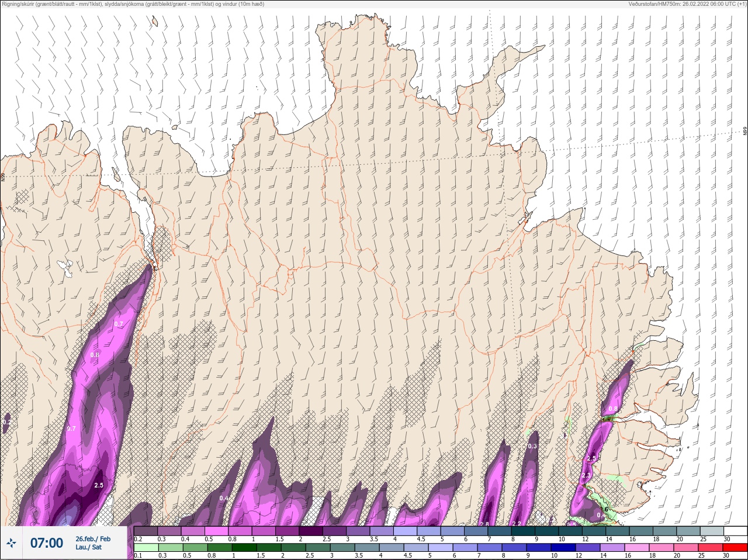Select darkest purple upper legend swatch between 2 and 2.5
The width and height of the screenshot is (748, 560).
click(310, 531)
